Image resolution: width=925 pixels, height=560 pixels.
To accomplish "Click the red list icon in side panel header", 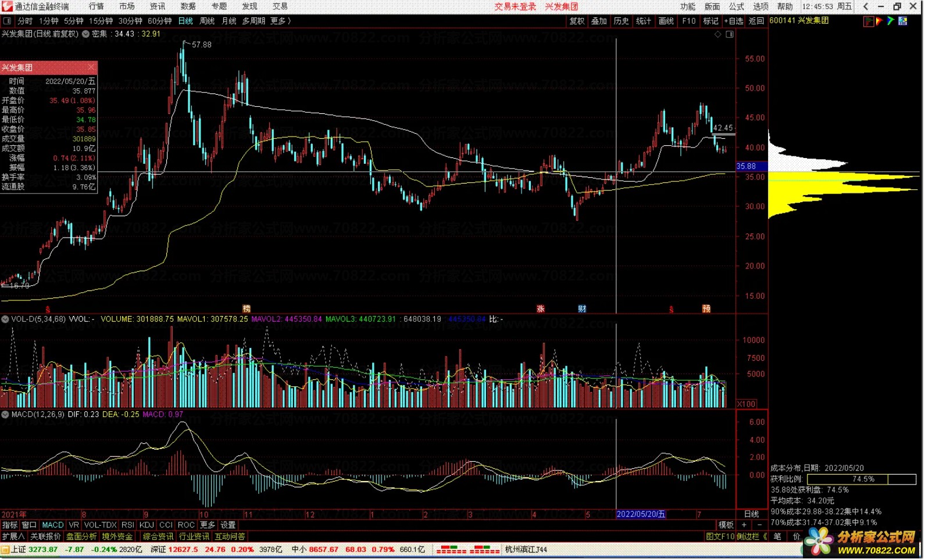I will point(869,21).
